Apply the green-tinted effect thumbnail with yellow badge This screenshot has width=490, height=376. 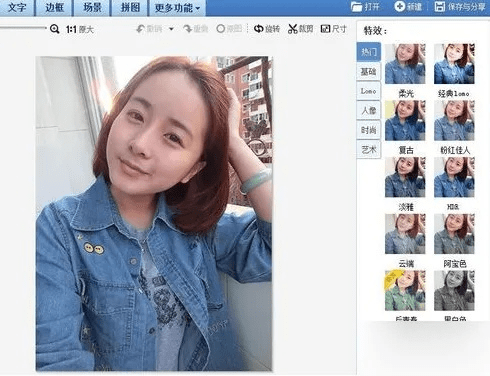click(x=405, y=291)
